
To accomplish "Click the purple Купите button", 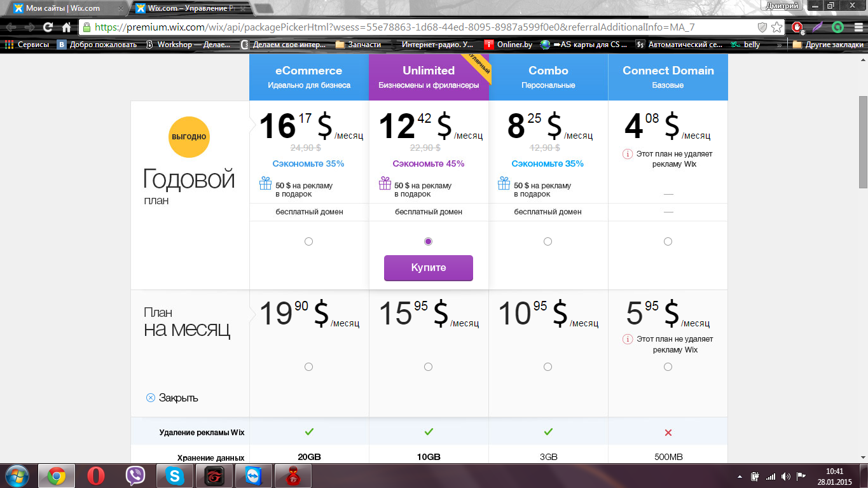I will click(429, 268).
